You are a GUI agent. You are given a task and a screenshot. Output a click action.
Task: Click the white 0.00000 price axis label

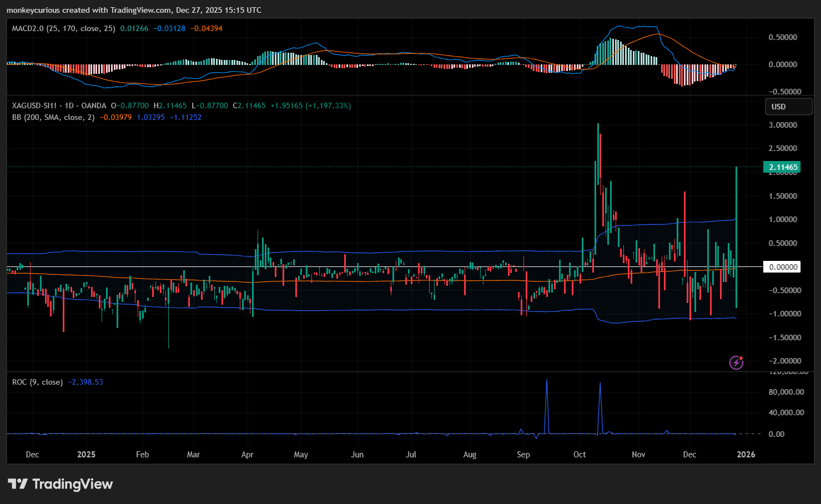tap(783, 267)
